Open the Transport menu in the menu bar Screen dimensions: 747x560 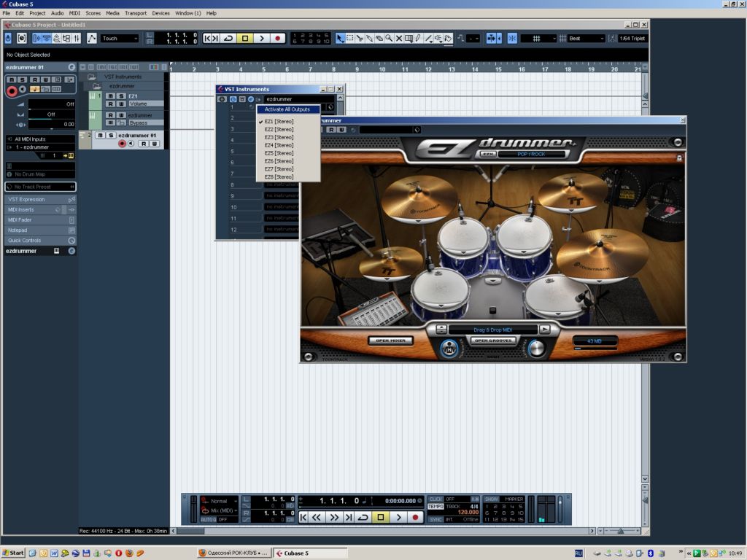click(x=136, y=13)
